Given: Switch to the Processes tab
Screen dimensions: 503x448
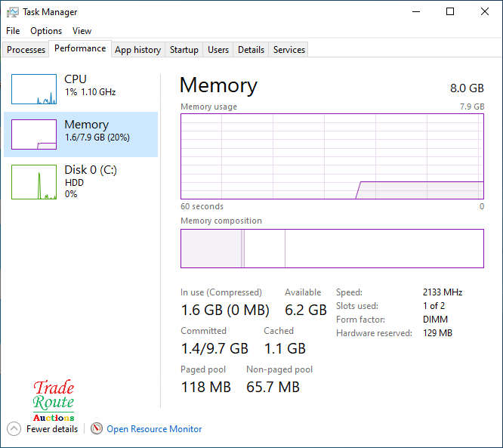Looking at the screenshot, I should (26, 50).
